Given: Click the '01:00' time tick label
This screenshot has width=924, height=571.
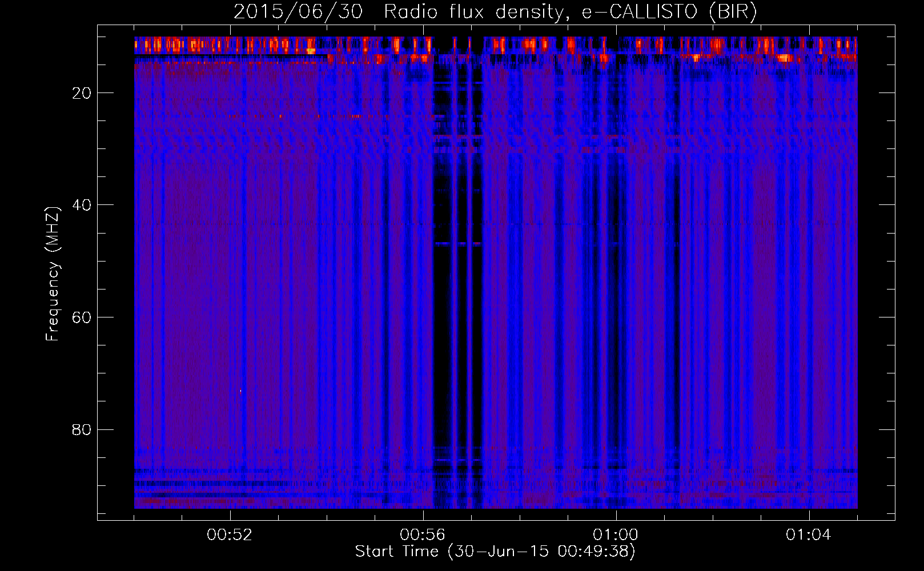Looking at the screenshot, I should (x=616, y=535).
